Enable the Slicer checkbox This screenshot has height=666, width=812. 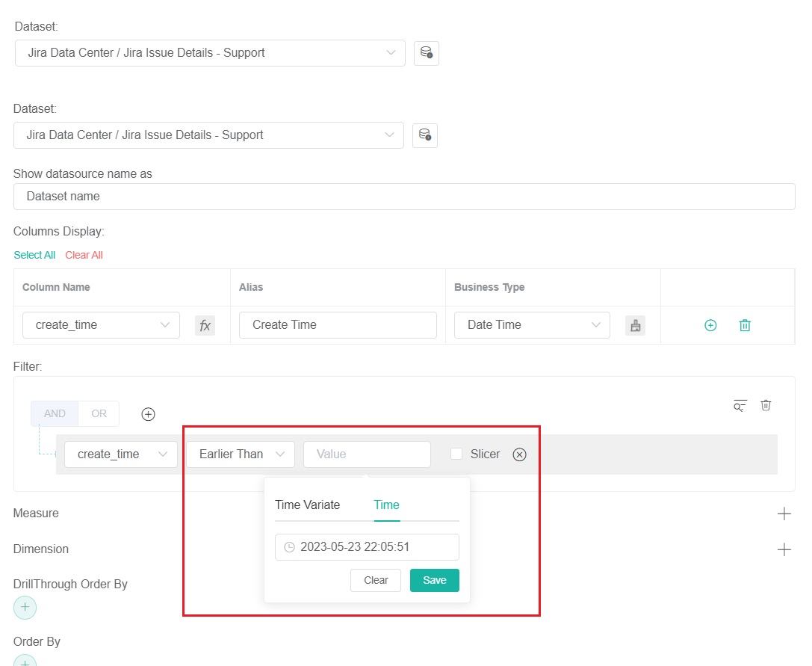[456, 454]
